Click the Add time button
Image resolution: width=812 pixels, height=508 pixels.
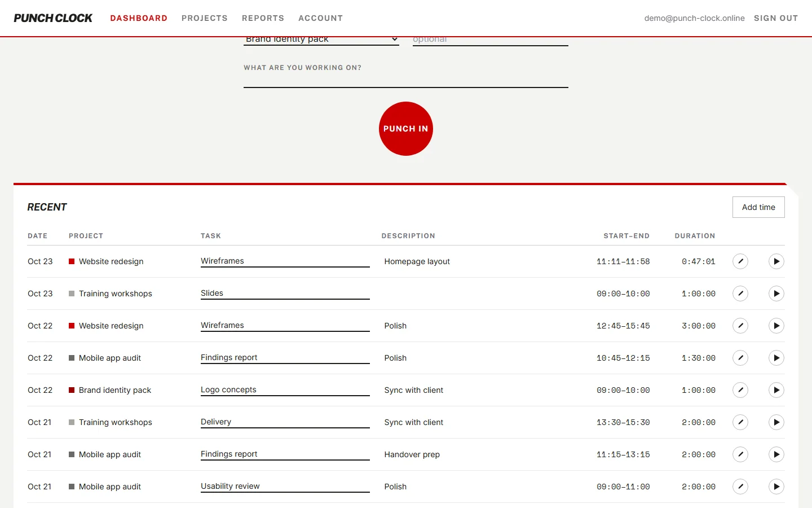point(758,207)
